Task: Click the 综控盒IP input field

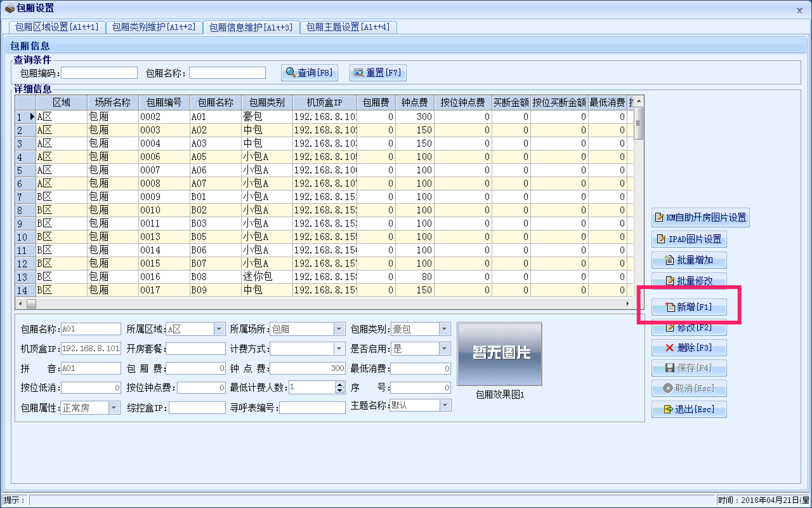Action: coord(197,408)
